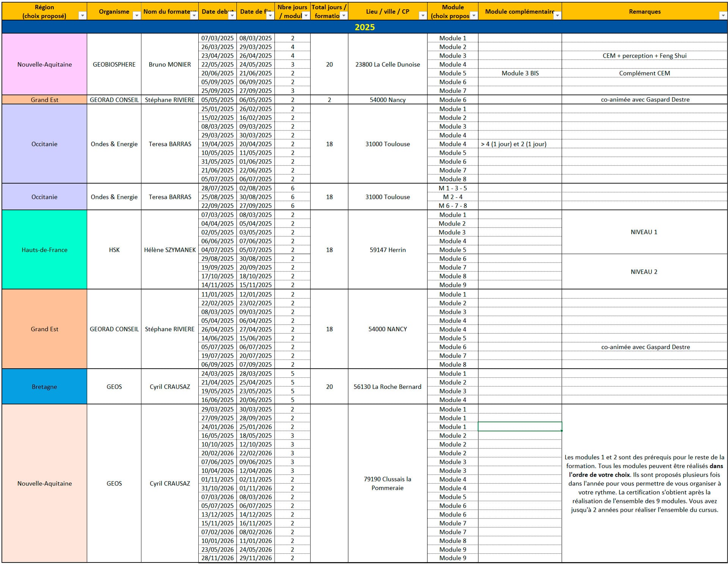The height and width of the screenshot is (564, 728).
Task: Select the Complément CEM remark cell
Action: click(645, 73)
